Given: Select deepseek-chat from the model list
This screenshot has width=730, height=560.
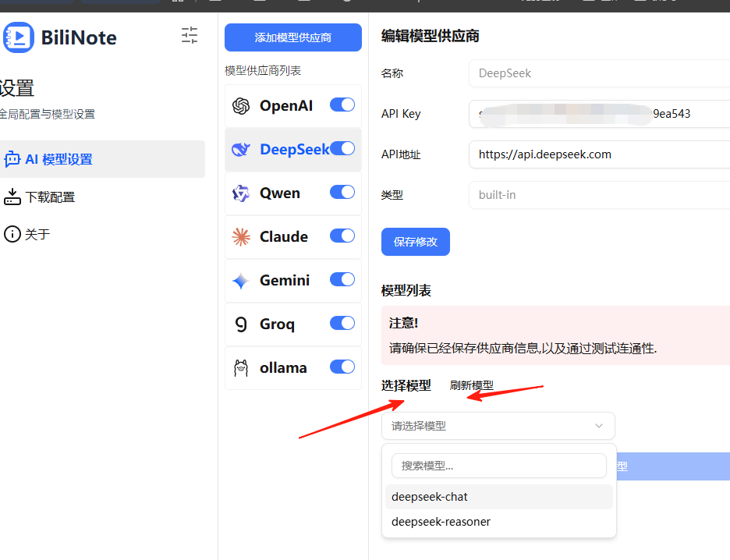Looking at the screenshot, I should (429, 496).
